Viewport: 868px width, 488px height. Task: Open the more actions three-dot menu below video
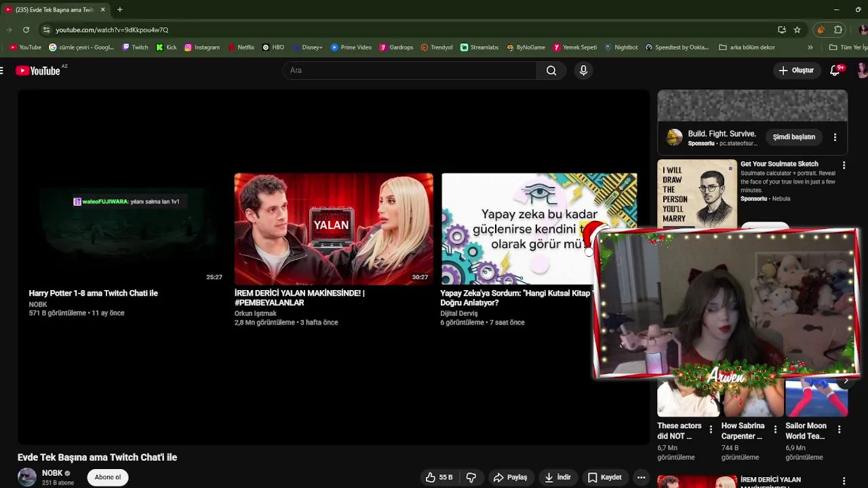(x=641, y=477)
